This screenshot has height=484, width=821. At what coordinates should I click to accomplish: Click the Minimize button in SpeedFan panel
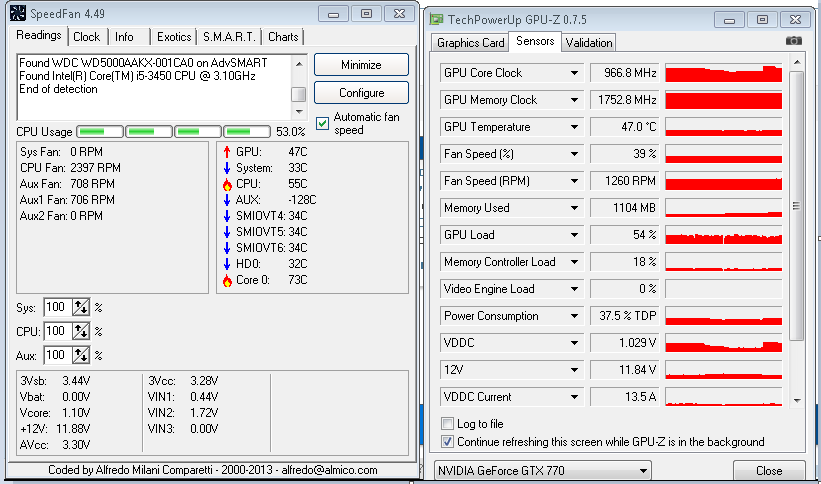pyautogui.click(x=361, y=65)
